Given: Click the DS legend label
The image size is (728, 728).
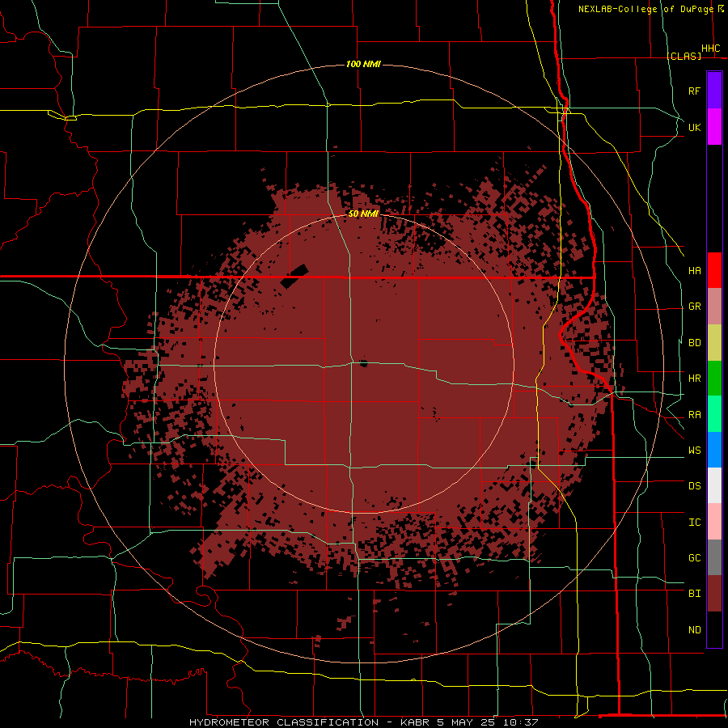Looking at the screenshot, I should 694,486.
